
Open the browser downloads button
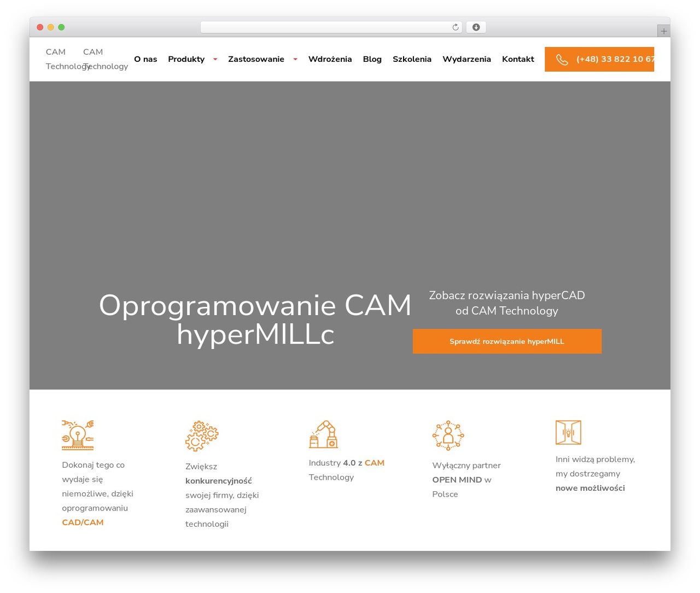click(x=476, y=27)
